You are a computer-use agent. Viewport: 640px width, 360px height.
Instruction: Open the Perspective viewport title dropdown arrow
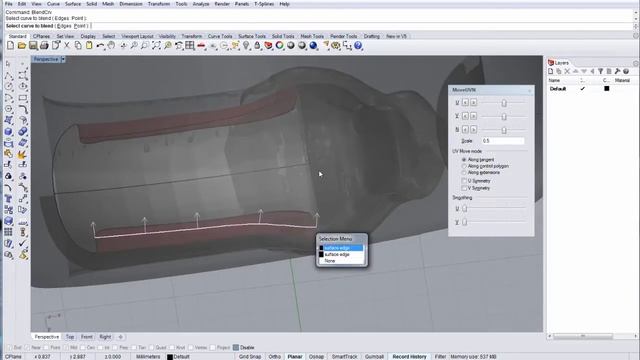tap(63, 59)
